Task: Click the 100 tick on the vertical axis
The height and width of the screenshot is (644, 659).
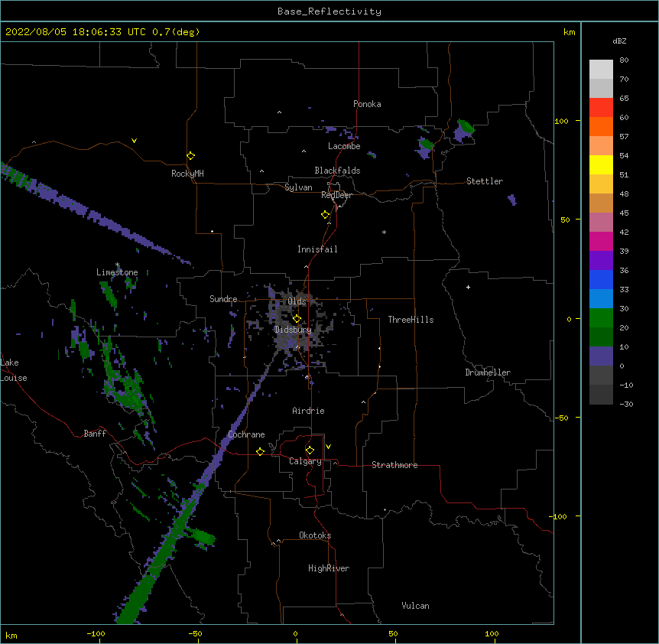Action: pos(561,121)
